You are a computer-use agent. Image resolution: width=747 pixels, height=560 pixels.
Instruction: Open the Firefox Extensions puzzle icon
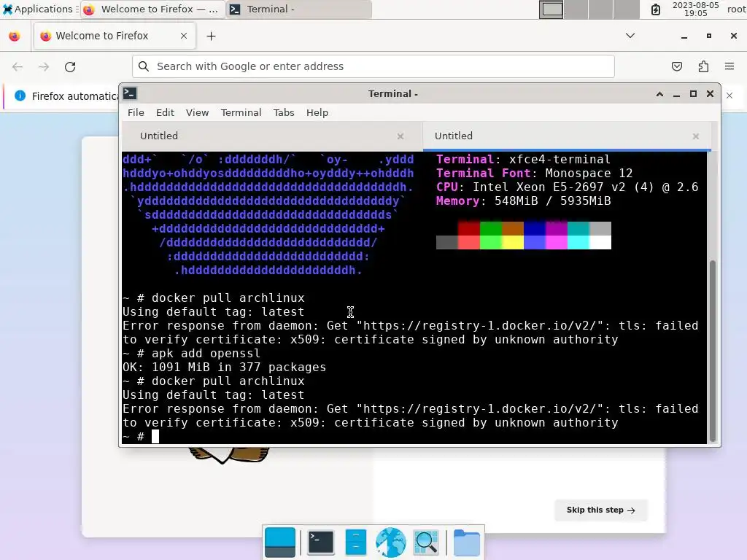point(703,66)
